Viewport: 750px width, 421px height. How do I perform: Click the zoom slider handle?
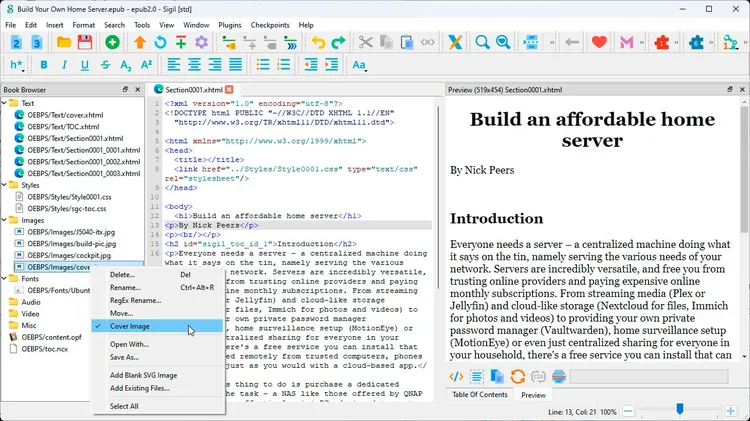pyautogui.click(x=680, y=409)
